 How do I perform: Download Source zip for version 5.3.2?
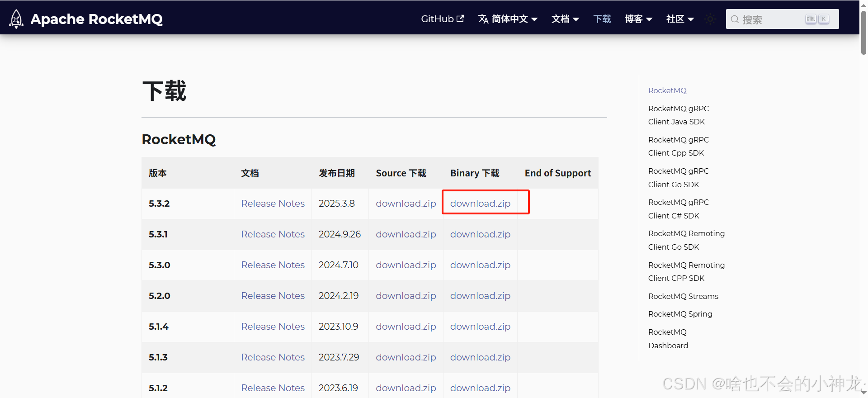[x=406, y=204]
